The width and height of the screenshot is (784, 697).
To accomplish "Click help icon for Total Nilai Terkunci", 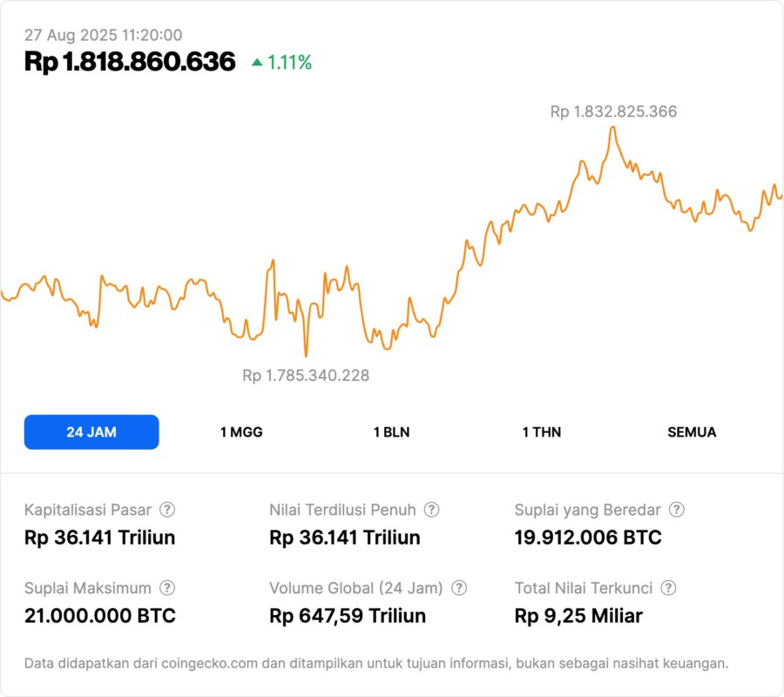I will (668, 588).
